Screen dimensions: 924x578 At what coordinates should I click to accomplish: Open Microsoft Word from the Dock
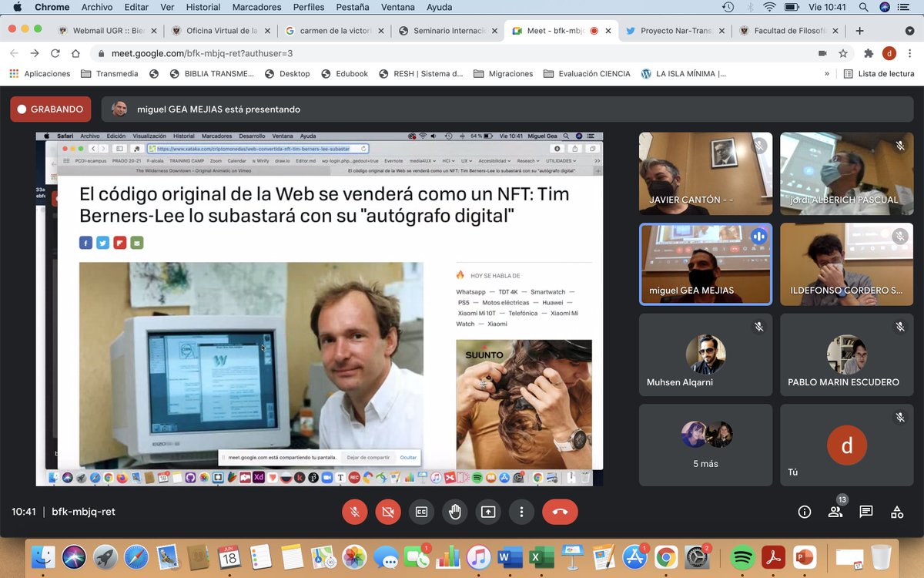pyautogui.click(x=510, y=556)
